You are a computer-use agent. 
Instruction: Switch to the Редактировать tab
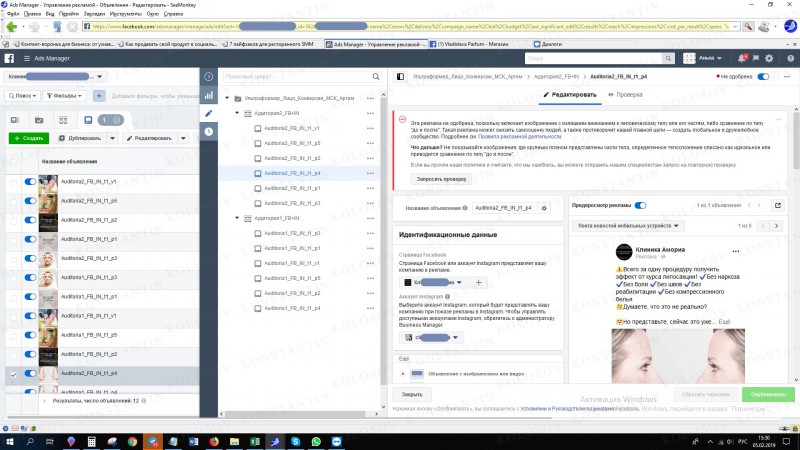570,95
